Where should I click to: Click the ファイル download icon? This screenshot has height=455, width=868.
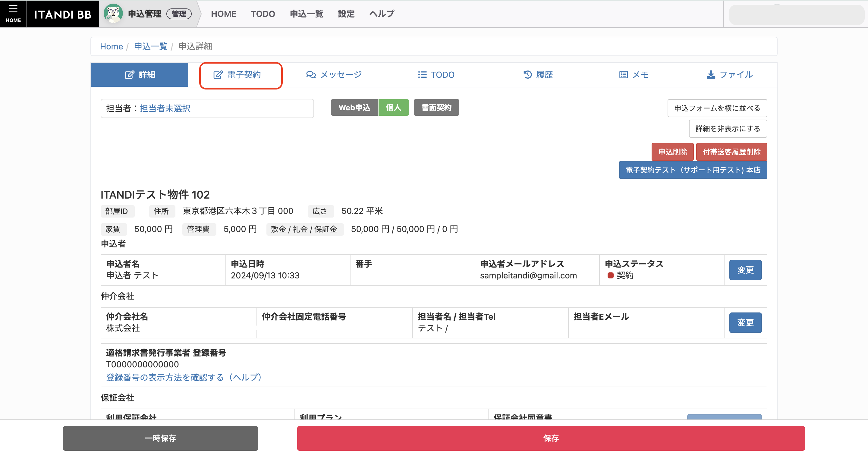(711, 75)
